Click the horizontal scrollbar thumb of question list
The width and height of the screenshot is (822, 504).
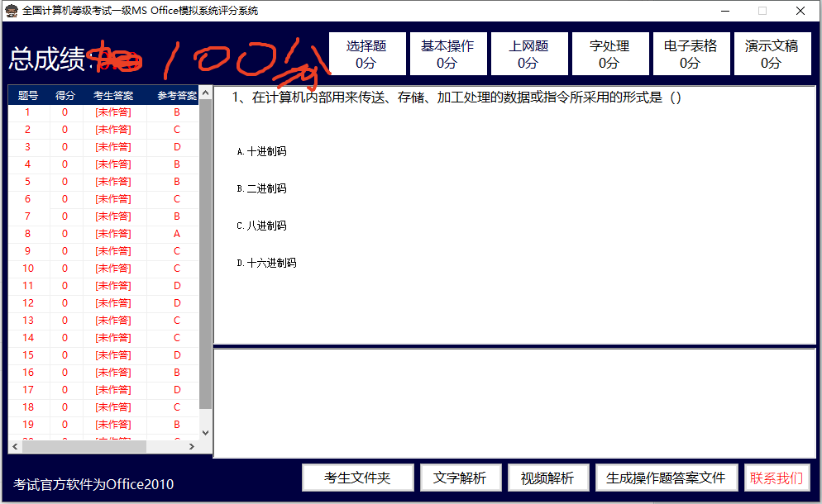pyautogui.click(x=84, y=446)
